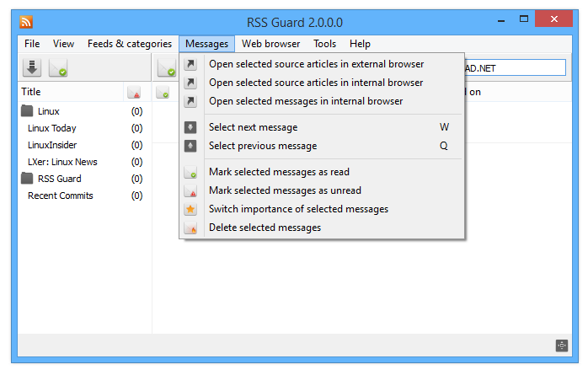Choose Open selected source articles in external browser
This screenshot has width=588, height=375.
322,64
